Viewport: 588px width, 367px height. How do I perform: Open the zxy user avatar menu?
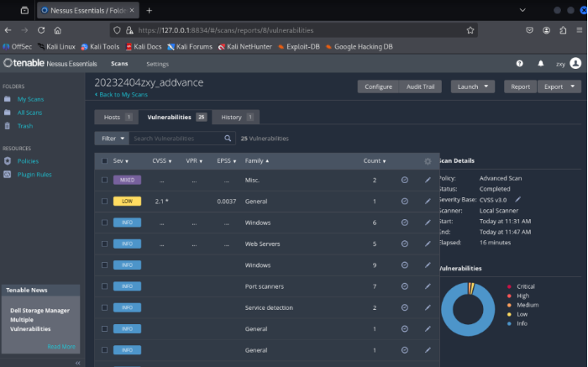[x=575, y=63]
